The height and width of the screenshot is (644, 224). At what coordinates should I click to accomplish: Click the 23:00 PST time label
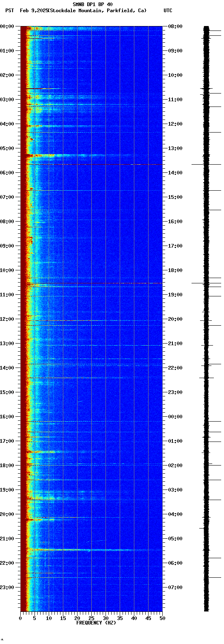coord(8,587)
